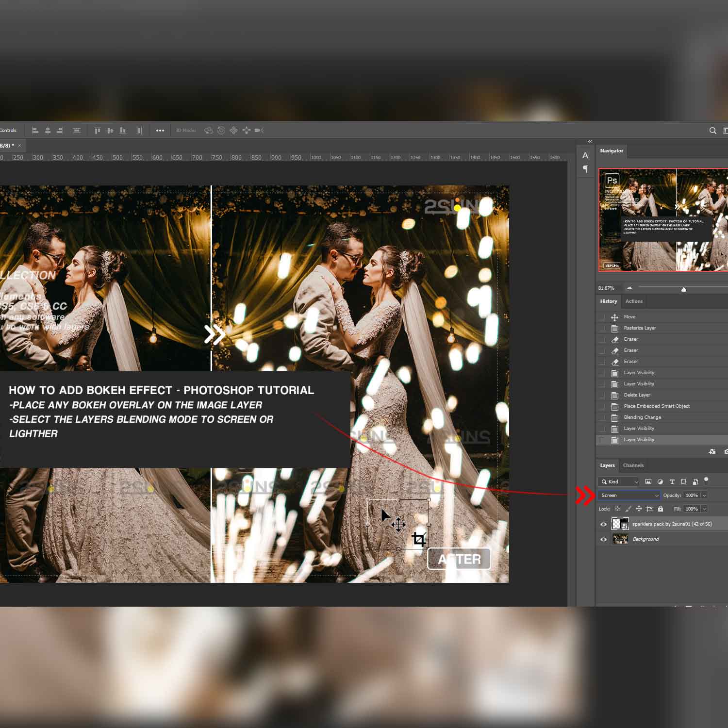
Task: Click the Align horizontal centers icon
Action: pos(48,131)
